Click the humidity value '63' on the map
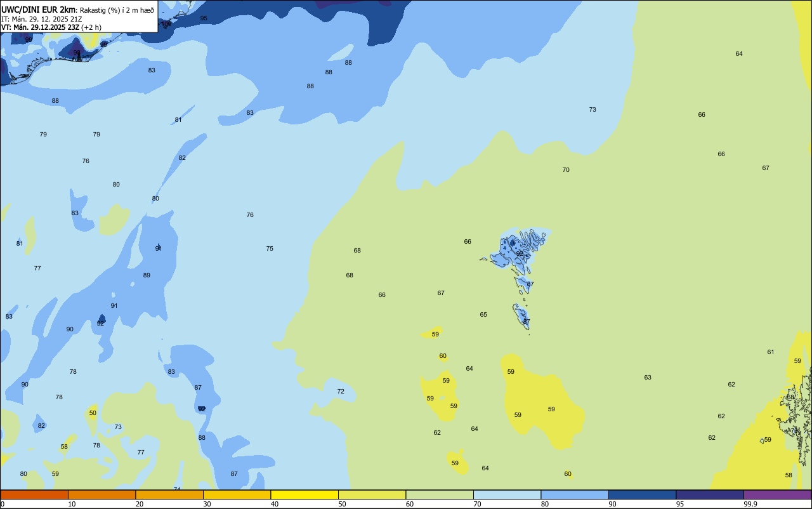Screen dimensions: 812x509 click(x=648, y=378)
